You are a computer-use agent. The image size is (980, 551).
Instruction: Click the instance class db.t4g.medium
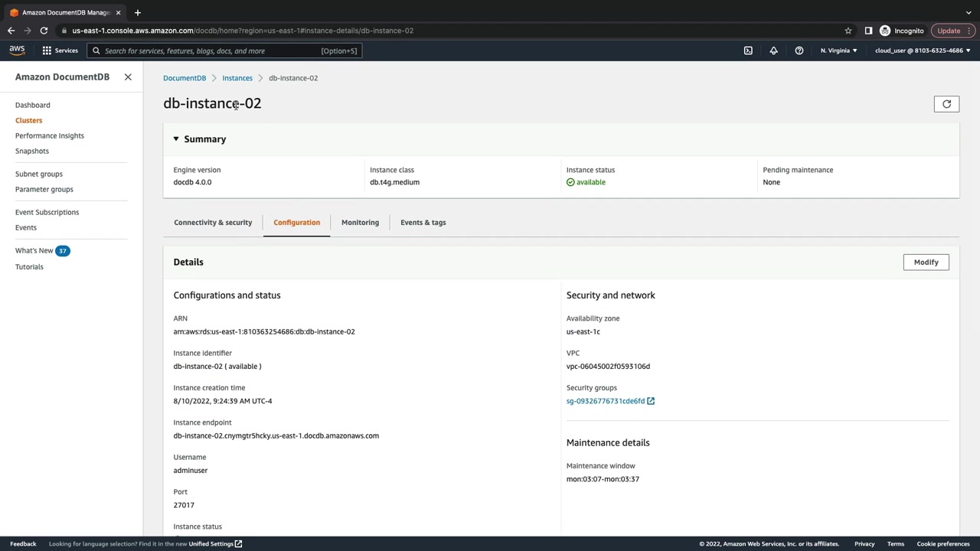tap(394, 182)
